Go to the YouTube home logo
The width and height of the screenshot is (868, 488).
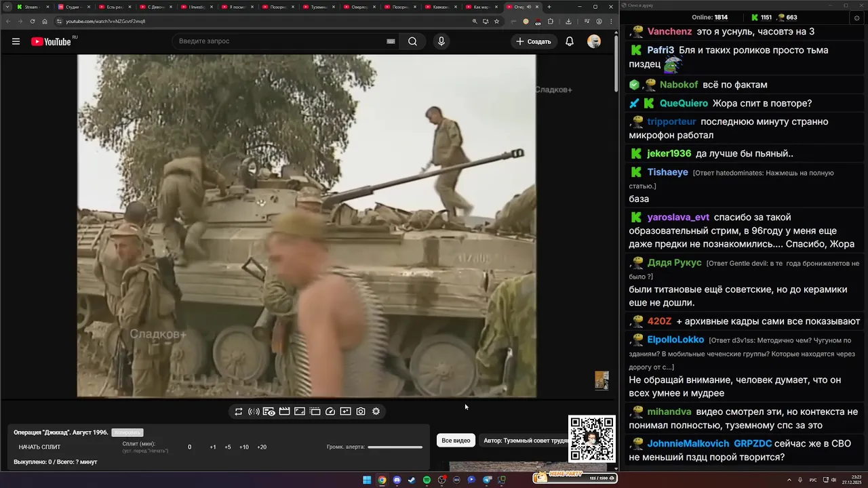coord(52,41)
